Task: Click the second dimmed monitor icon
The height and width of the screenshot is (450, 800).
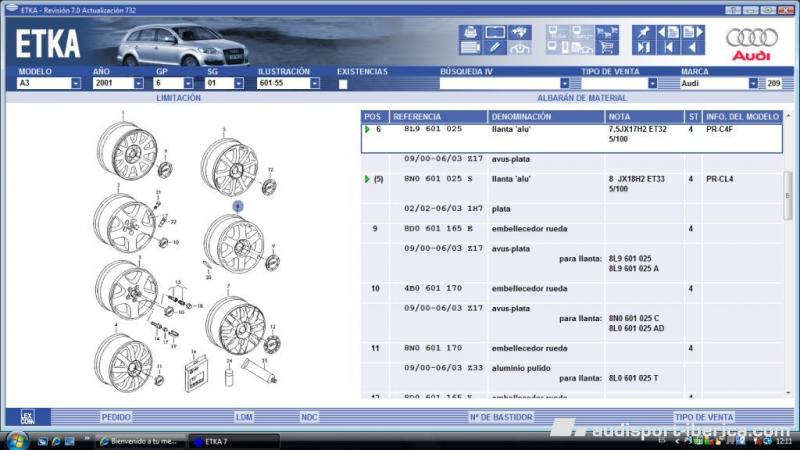Action: click(582, 32)
